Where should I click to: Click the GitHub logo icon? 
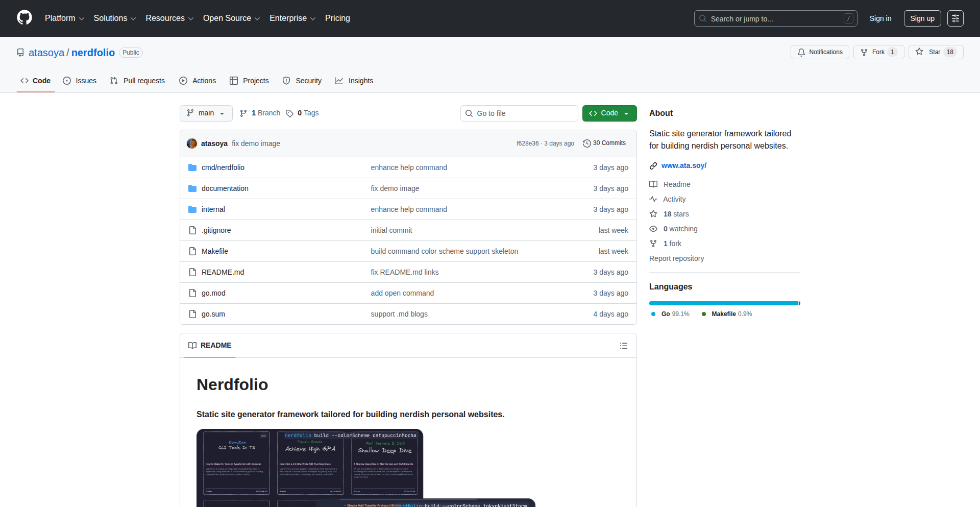click(x=24, y=18)
